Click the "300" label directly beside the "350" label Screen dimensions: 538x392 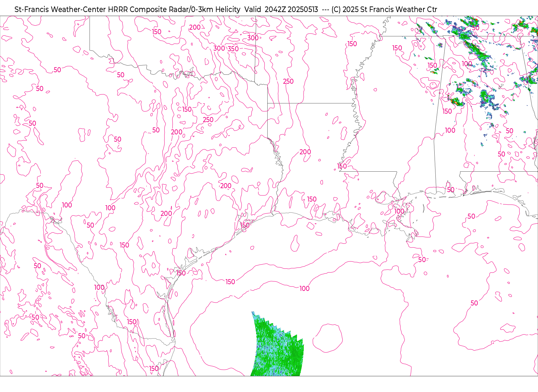pos(219,48)
